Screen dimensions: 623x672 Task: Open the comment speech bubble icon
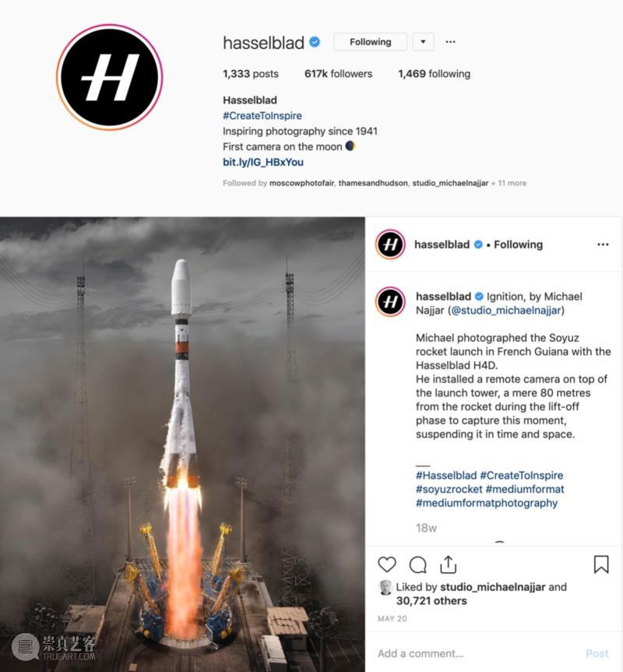[417, 565]
